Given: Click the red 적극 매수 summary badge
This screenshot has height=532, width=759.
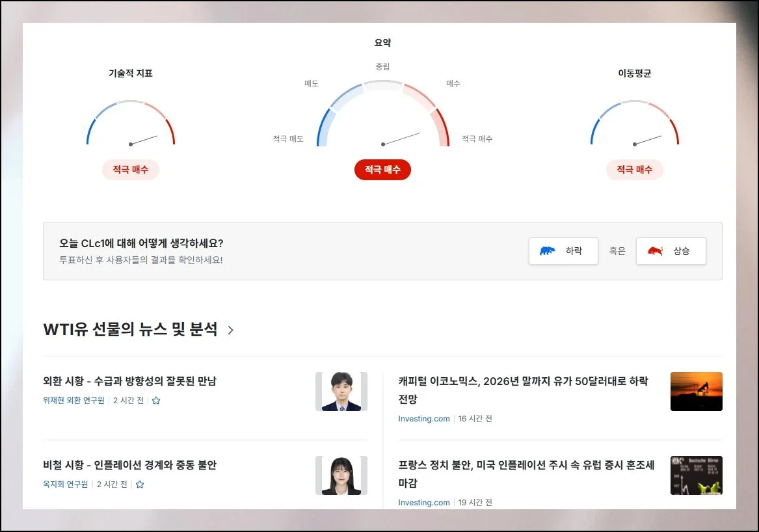Looking at the screenshot, I should click(x=382, y=170).
